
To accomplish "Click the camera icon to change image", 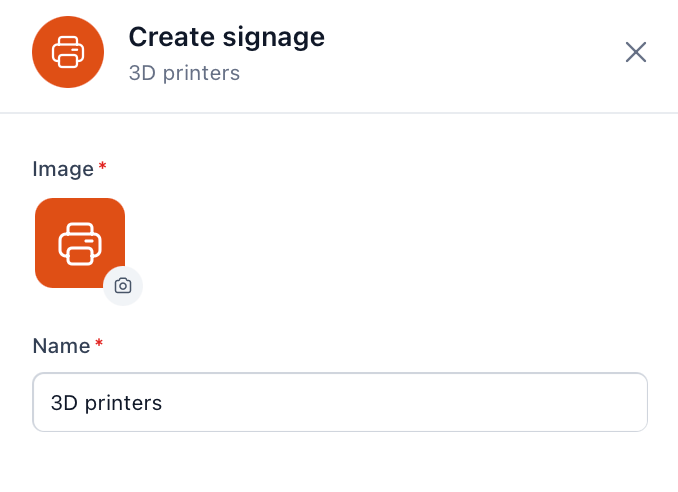I will [x=123, y=286].
